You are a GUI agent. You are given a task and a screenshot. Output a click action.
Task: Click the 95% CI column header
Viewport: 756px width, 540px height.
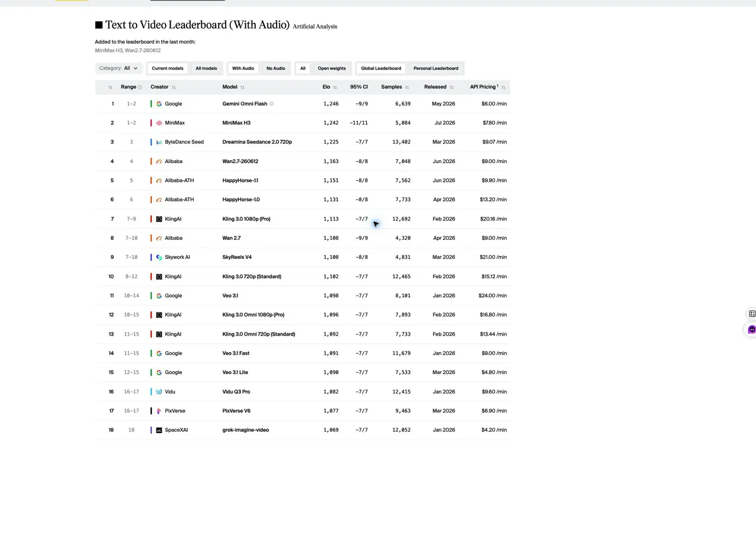tap(359, 87)
